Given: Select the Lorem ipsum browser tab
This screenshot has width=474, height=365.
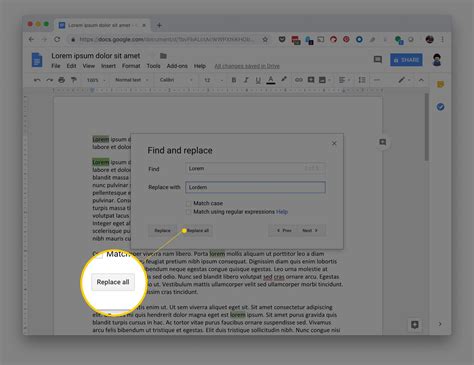Looking at the screenshot, I should [102, 25].
